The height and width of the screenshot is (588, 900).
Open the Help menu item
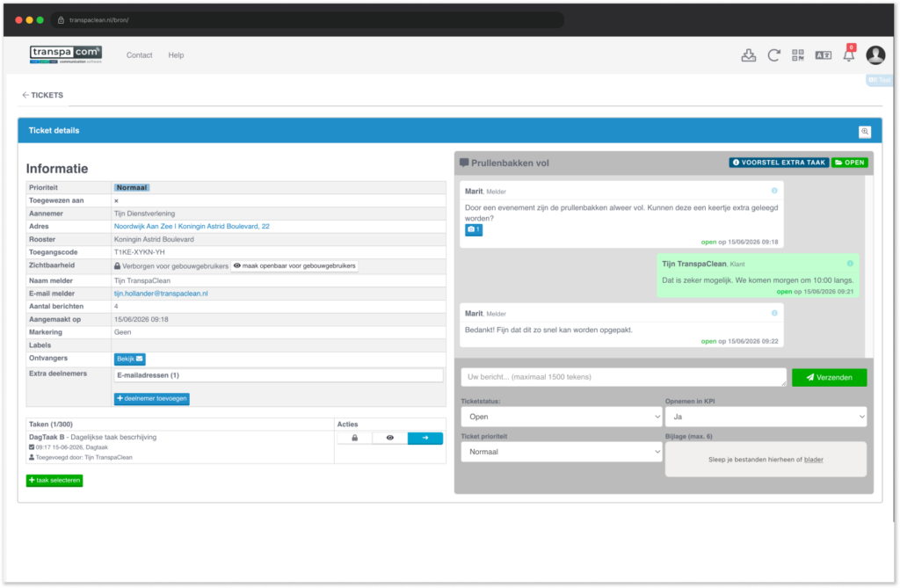coord(176,55)
